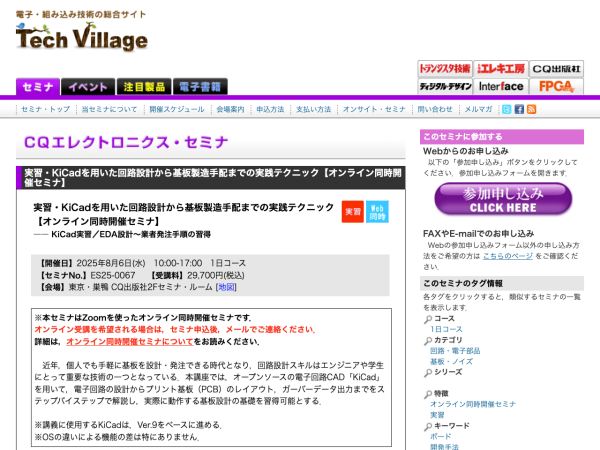Image resolution: width=600 pixels, height=450 pixels.
Task: Open 開催スケジュール menu item
Action: tap(177, 109)
